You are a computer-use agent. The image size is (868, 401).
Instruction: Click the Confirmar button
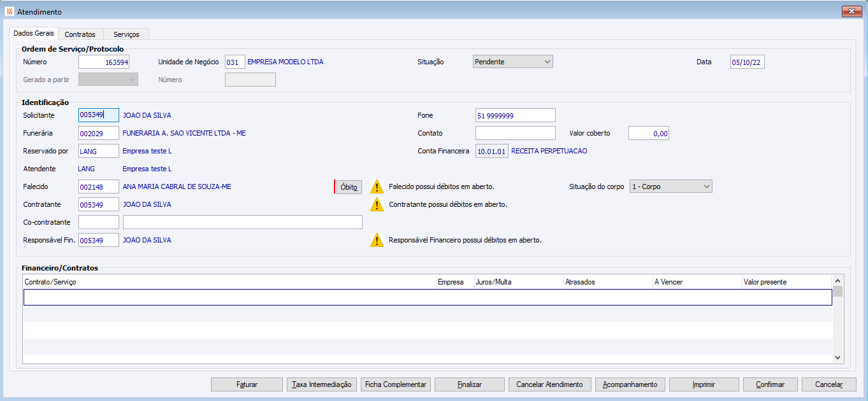(x=770, y=384)
